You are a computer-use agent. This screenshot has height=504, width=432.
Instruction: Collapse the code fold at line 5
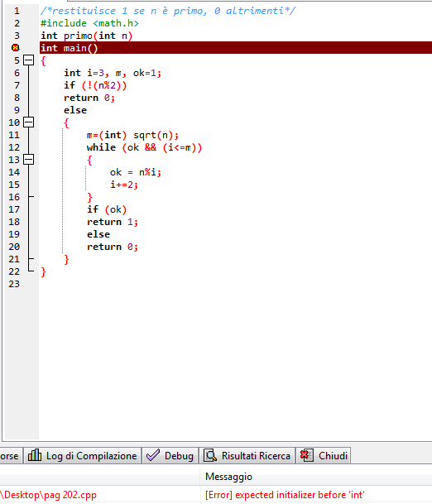click(x=29, y=60)
